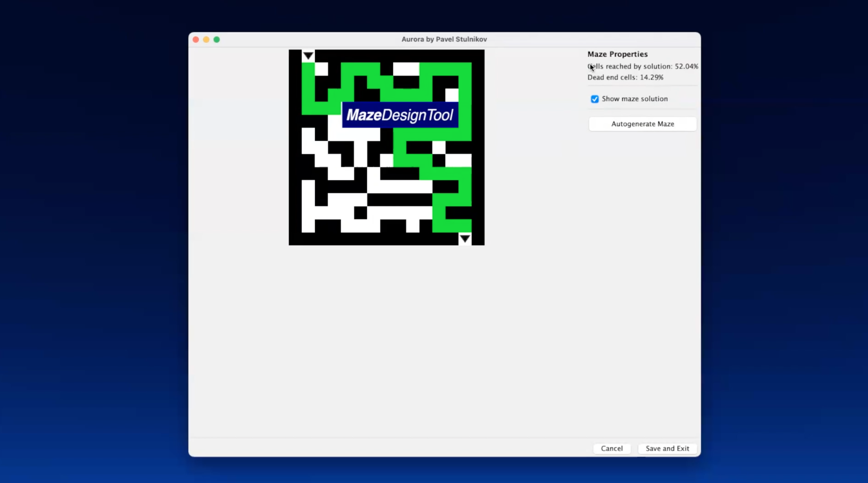Click the Aurora by Pavel Stulnikov title
This screenshot has height=483, width=868.
tap(444, 39)
